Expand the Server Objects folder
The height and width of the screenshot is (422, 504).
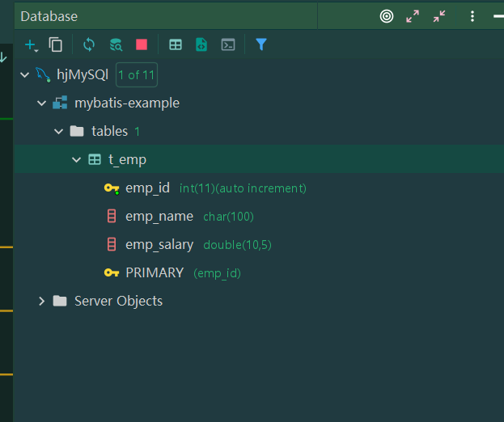(42, 301)
